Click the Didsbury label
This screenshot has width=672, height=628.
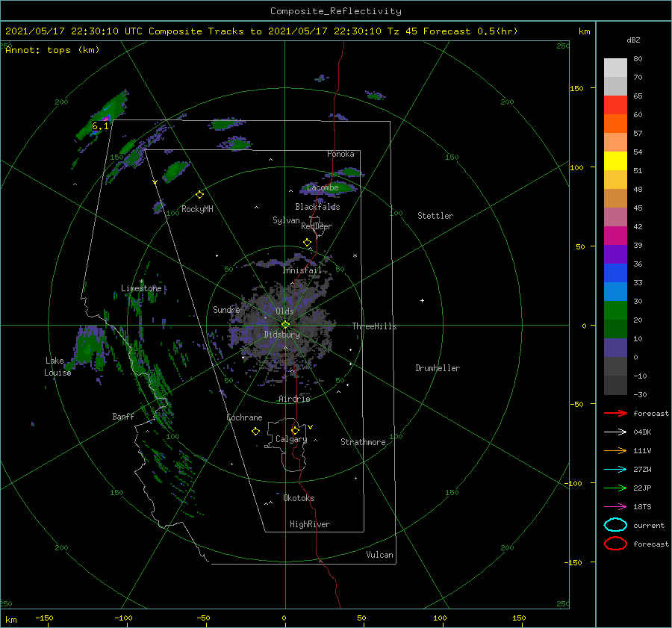pyautogui.click(x=282, y=335)
